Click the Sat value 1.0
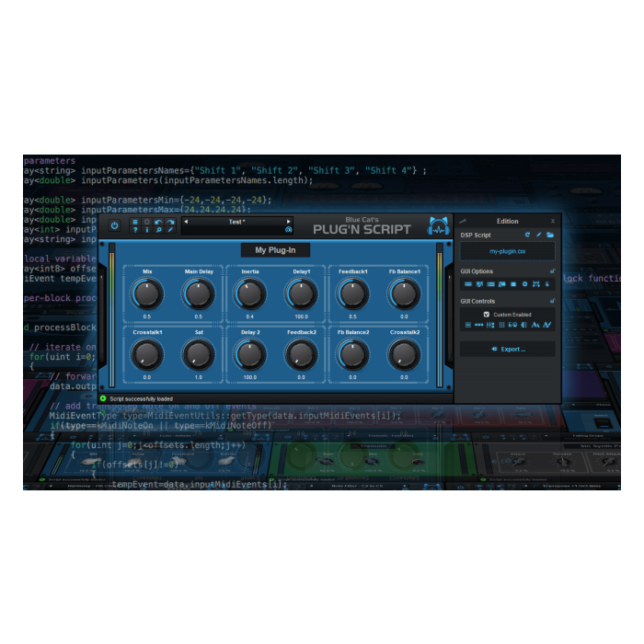This screenshot has height=644, width=644. point(199,377)
